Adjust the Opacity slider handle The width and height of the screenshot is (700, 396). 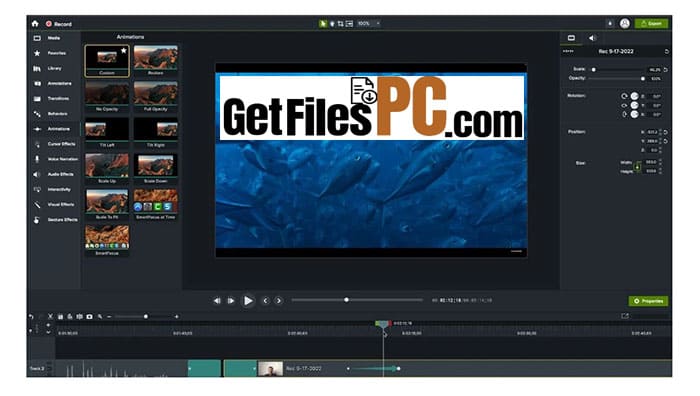(x=643, y=79)
